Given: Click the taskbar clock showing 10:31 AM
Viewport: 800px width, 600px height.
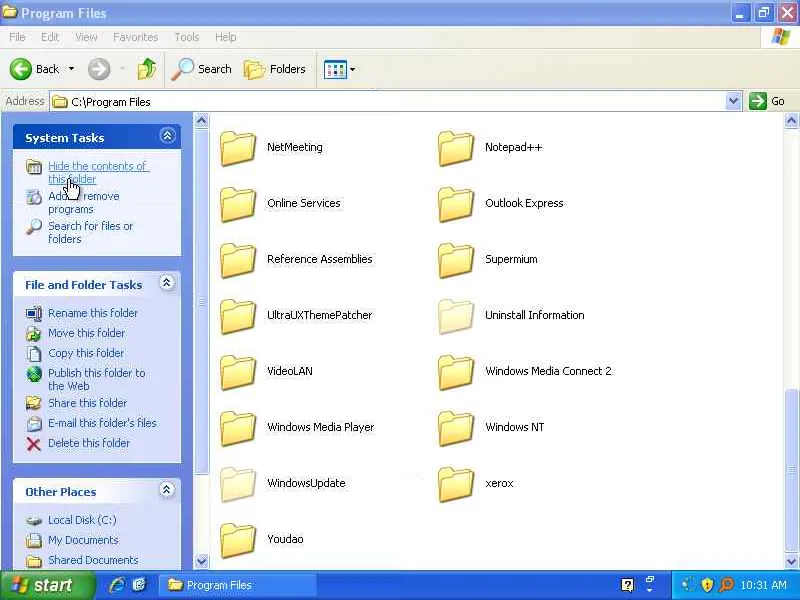Looking at the screenshot, I should (763, 585).
